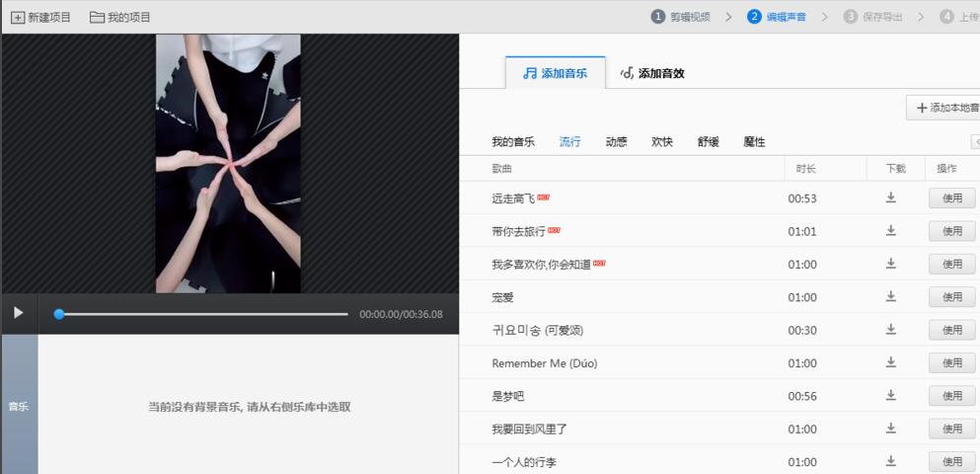Select the 魔性 music category
Screen dimensions: 980x474
(754, 142)
